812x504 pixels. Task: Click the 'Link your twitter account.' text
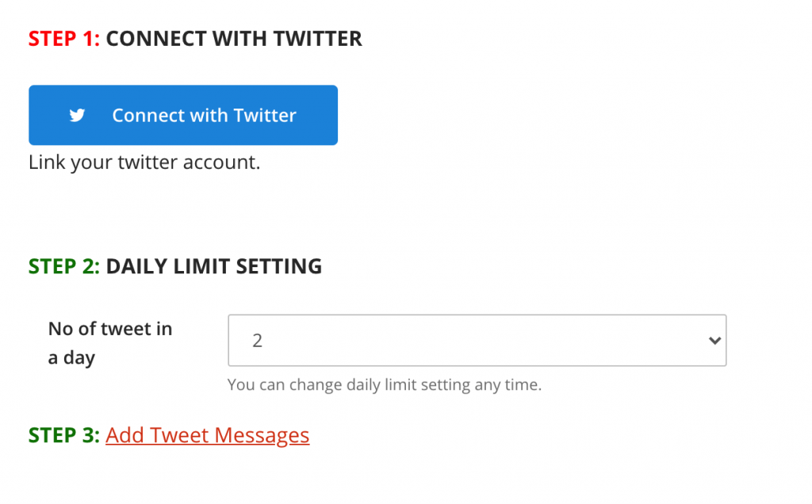[144, 162]
